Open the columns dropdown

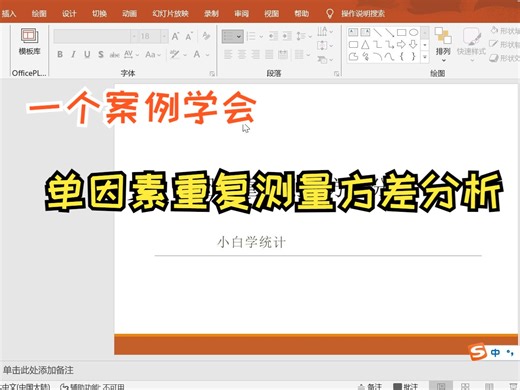coord(303,55)
